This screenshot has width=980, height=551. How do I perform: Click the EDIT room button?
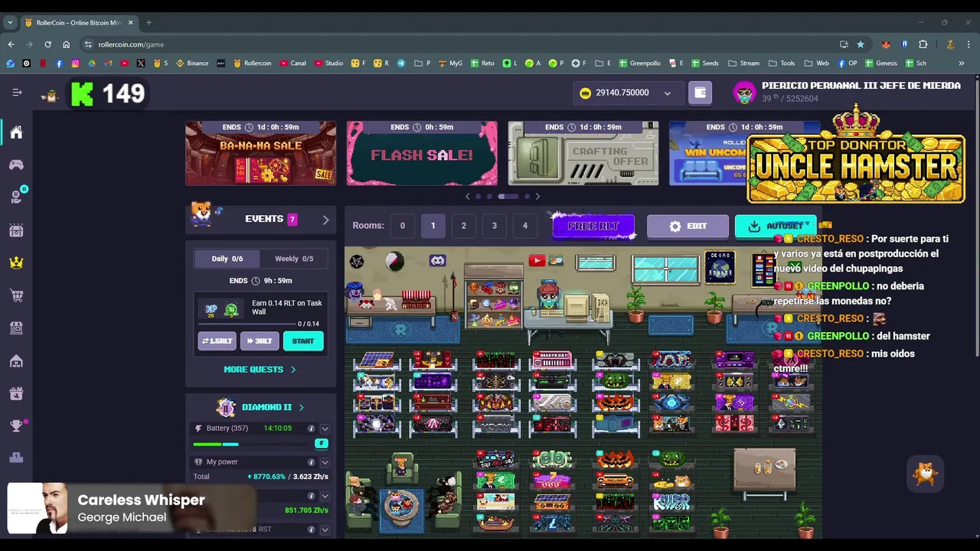point(688,227)
